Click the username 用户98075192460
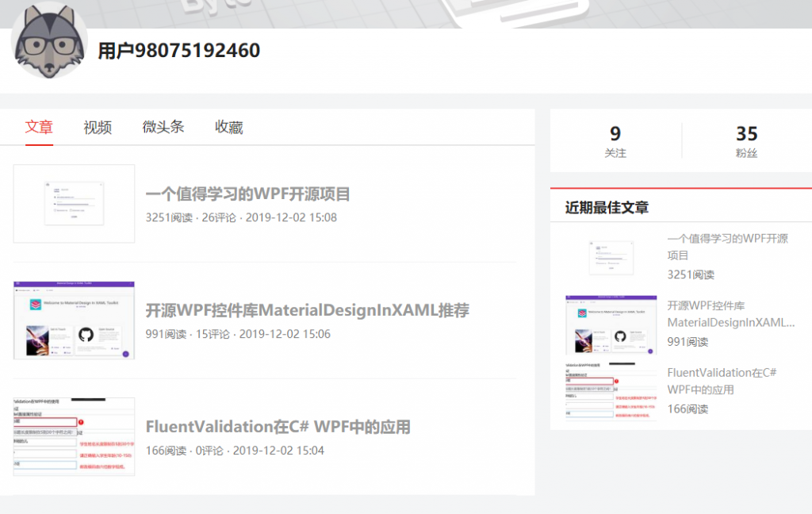The width and height of the screenshot is (812, 514). point(179,51)
